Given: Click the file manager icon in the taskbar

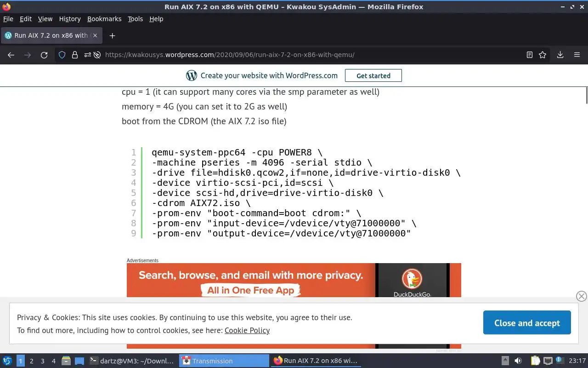Looking at the screenshot, I should click(x=66, y=361).
